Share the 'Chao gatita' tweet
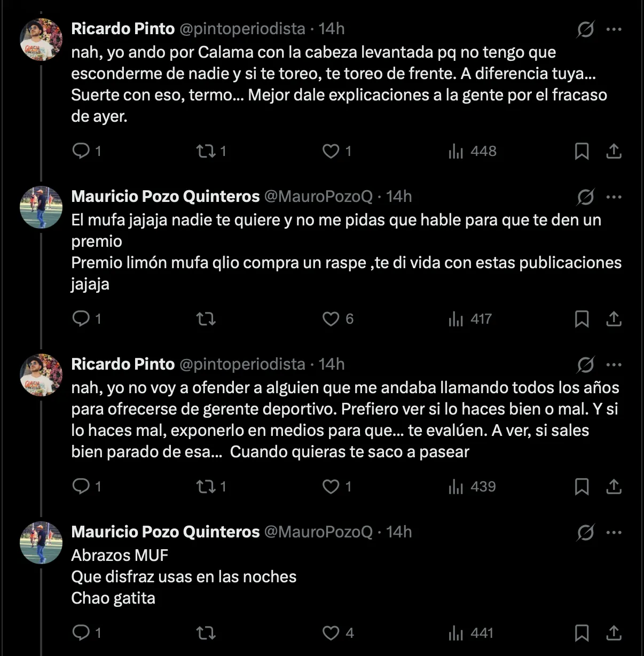Image resolution: width=644 pixels, height=656 pixels. click(614, 633)
